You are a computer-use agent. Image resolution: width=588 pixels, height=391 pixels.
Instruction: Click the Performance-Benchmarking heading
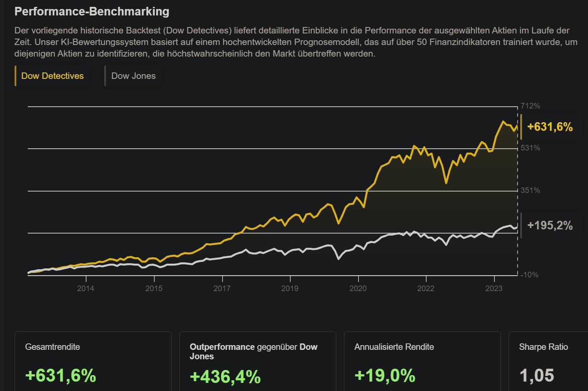(92, 11)
